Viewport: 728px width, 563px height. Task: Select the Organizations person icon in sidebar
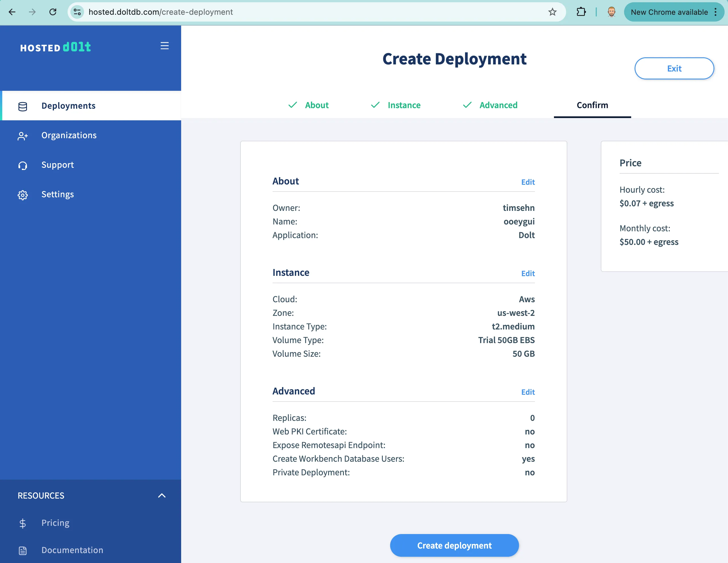(22, 136)
